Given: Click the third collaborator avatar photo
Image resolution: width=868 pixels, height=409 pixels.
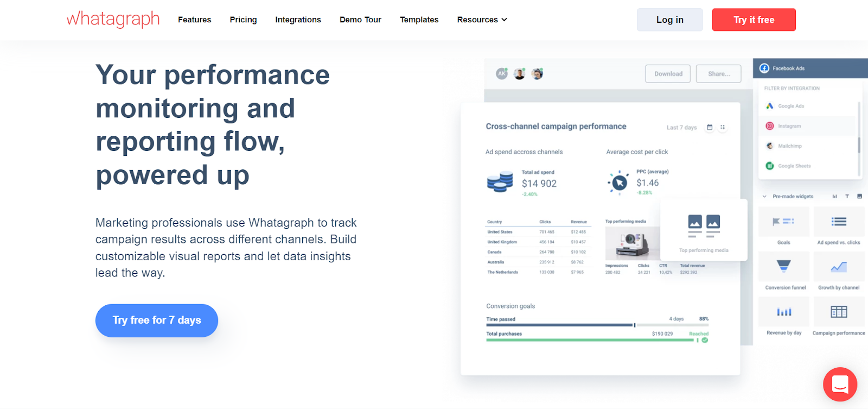Looking at the screenshot, I should [x=538, y=73].
